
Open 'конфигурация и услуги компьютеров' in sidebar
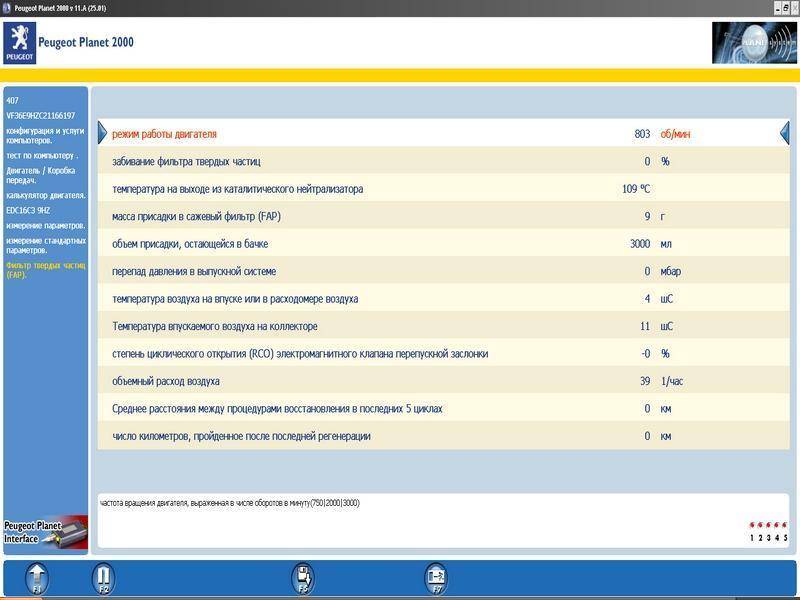45,135
